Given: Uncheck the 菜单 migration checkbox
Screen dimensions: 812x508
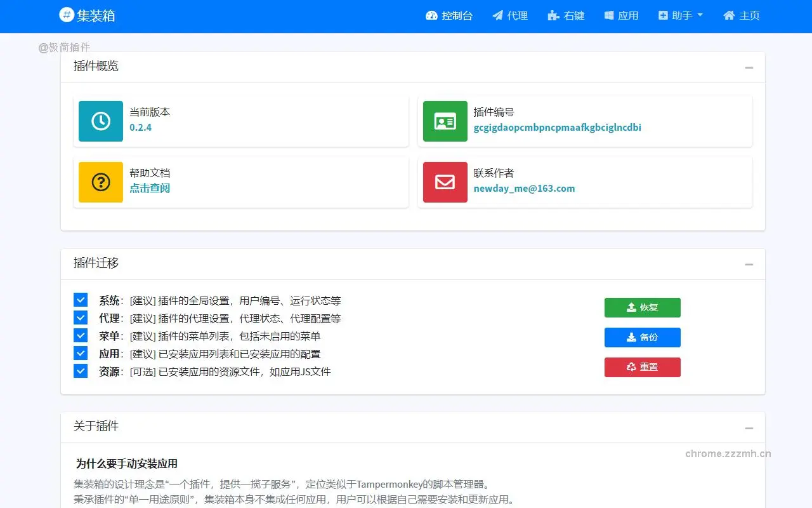Looking at the screenshot, I should point(80,335).
